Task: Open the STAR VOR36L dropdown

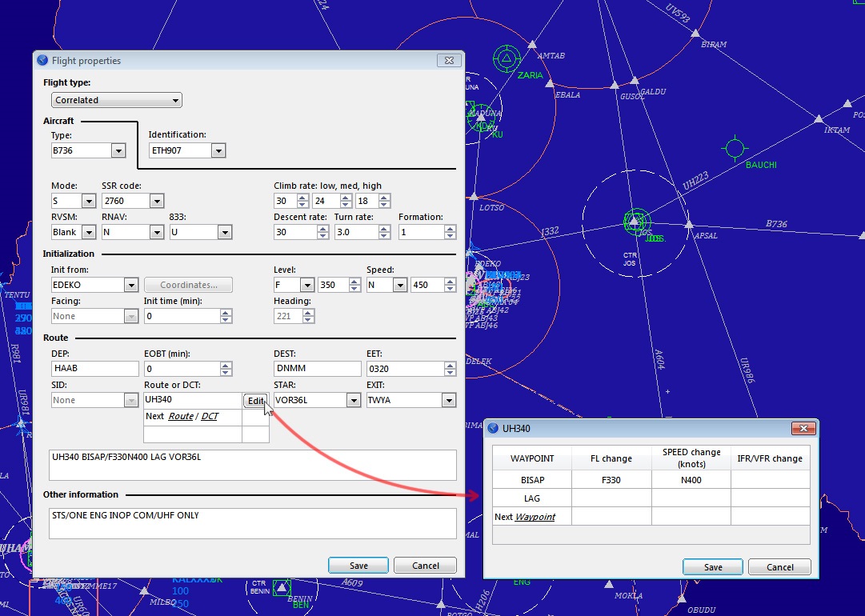Action: 354,400
